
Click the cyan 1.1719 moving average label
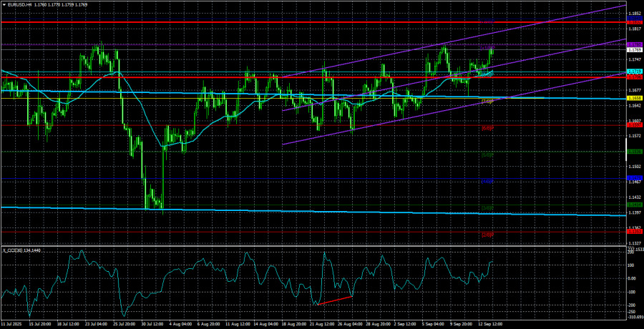(634, 72)
